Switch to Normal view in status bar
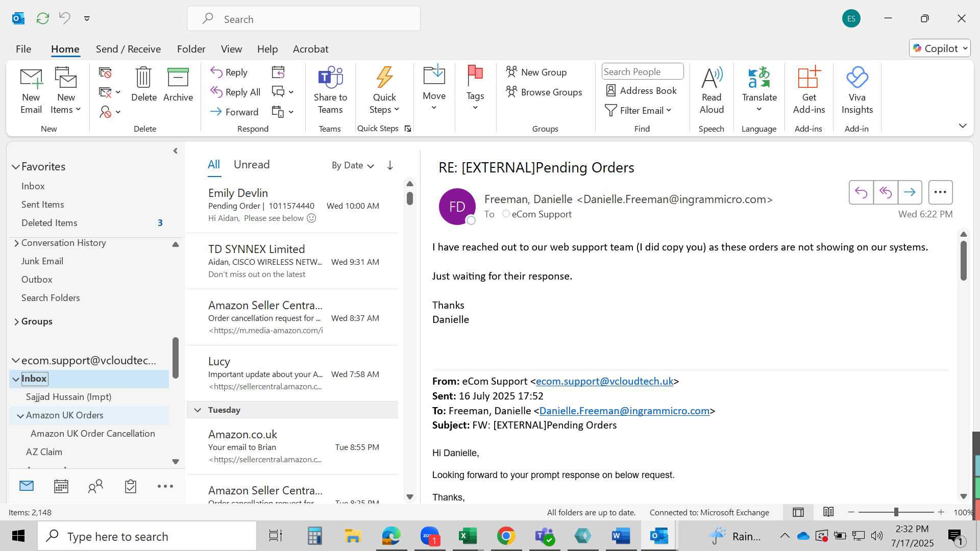The image size is (980, 551). click(x=798, y=512)
